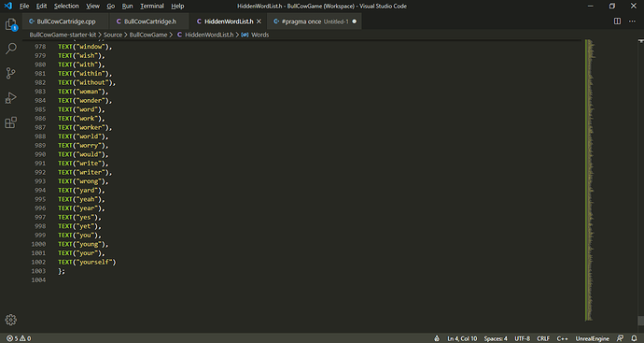
Task: Close the HiddenWordList.h tab
Action: (259, 21)
